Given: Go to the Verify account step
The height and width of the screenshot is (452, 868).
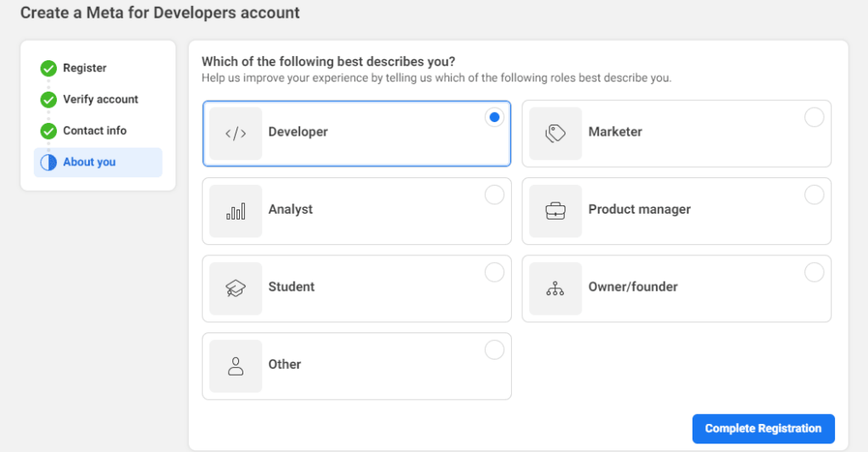Looking at the screenshot, I should pos(100,100).
